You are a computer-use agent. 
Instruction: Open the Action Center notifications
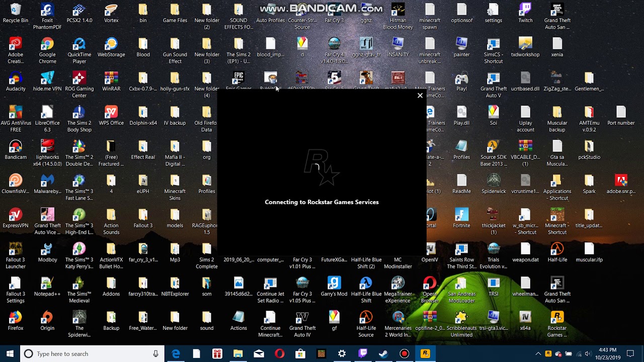[630, 353]
